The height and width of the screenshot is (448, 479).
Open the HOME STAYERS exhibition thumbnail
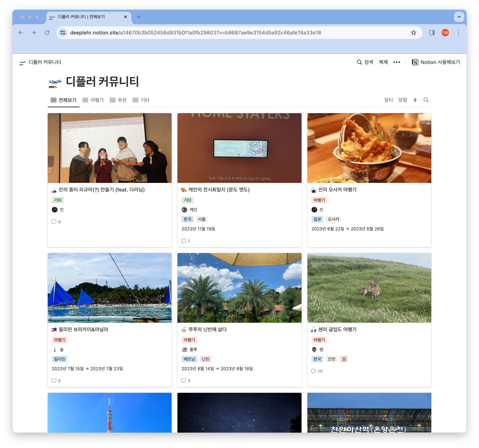239,148
